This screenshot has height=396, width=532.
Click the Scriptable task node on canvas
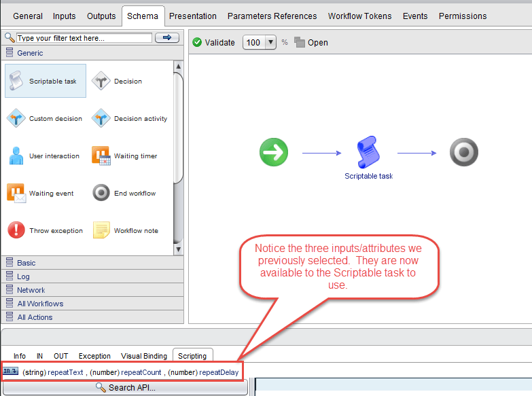pyautogui.click(x=368, y=153)
